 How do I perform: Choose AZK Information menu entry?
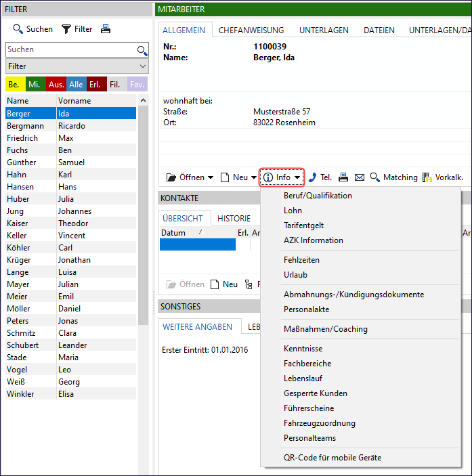coord(361,240)
